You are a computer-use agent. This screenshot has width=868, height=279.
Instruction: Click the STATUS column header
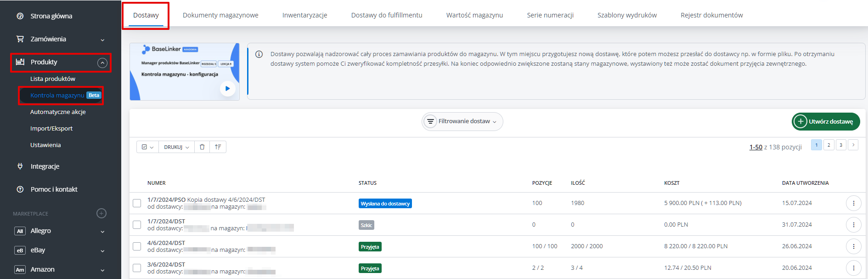click(x=367, y=183)
